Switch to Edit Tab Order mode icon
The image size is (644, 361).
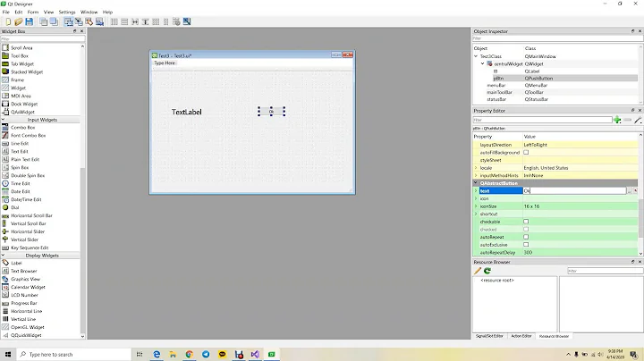coord(99,21)
